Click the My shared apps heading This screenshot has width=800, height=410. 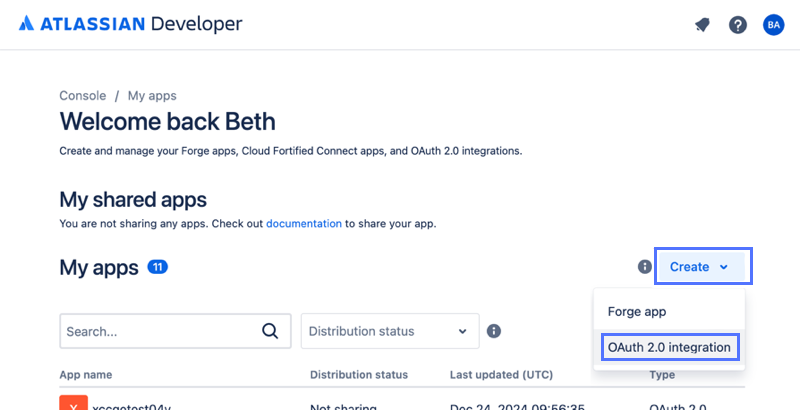pyautogui.click(x=133, y=199)
